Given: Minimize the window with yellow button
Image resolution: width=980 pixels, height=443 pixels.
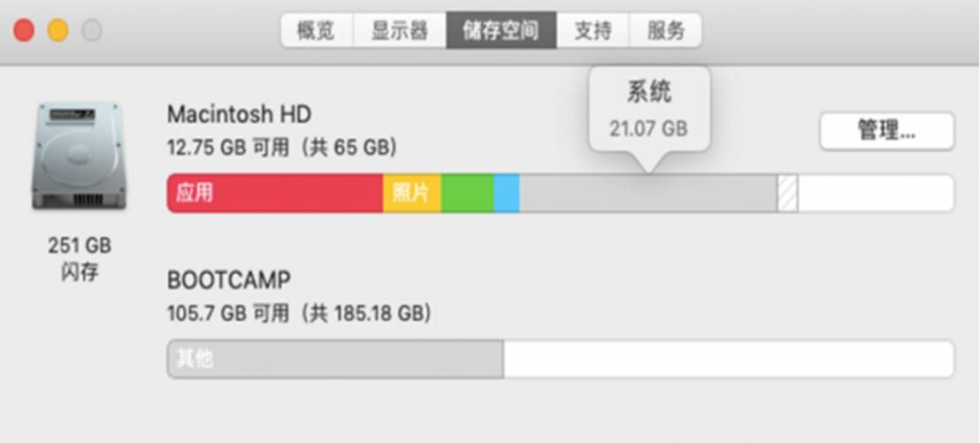Looking at the screenshot, I should click(58, 30).
